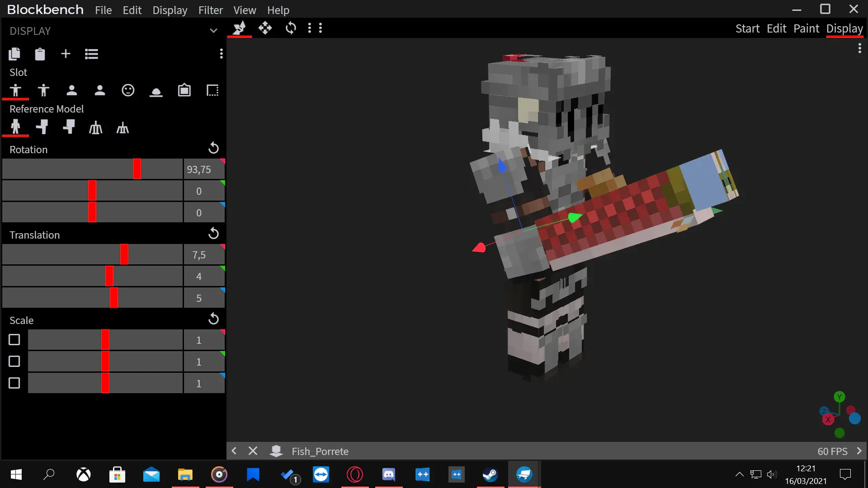
Task: Select the GUI display slot
Action: click(x=212, y=90)
